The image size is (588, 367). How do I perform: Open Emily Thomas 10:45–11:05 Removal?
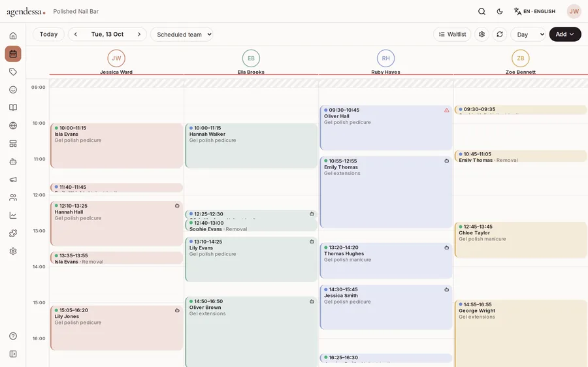pos(521,156)
